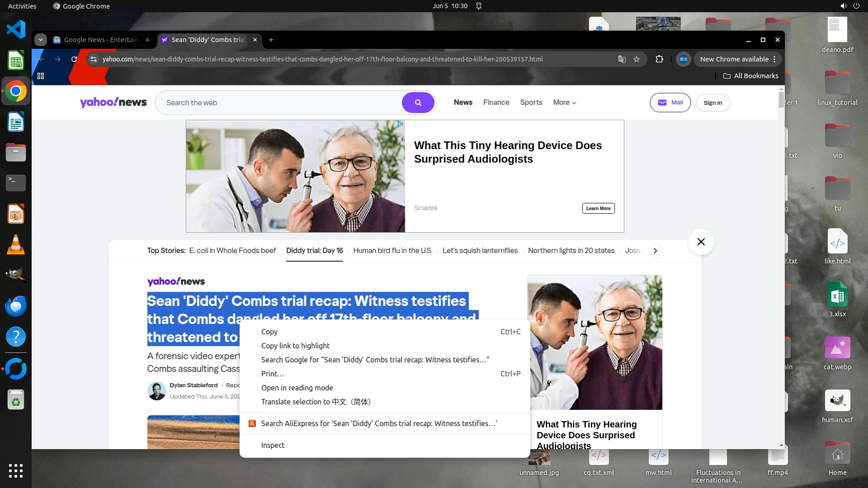Click the purple Yahoo search magnifier button
Screen dimensions: 868x488
[418, 103]
